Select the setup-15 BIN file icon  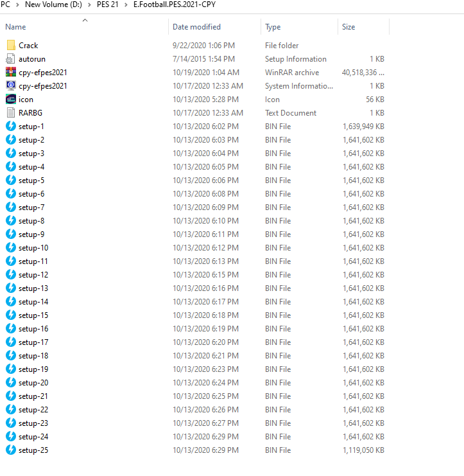tap(11, 315)
